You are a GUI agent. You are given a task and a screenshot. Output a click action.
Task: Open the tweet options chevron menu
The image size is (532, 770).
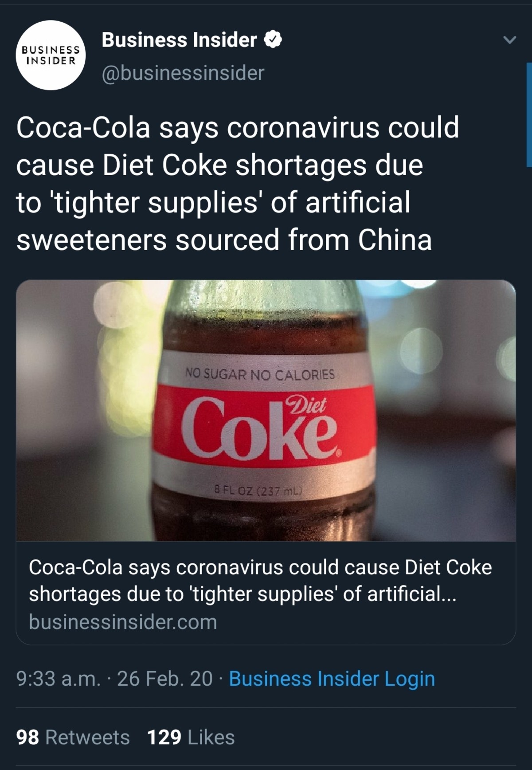click(x=510, y=39)
